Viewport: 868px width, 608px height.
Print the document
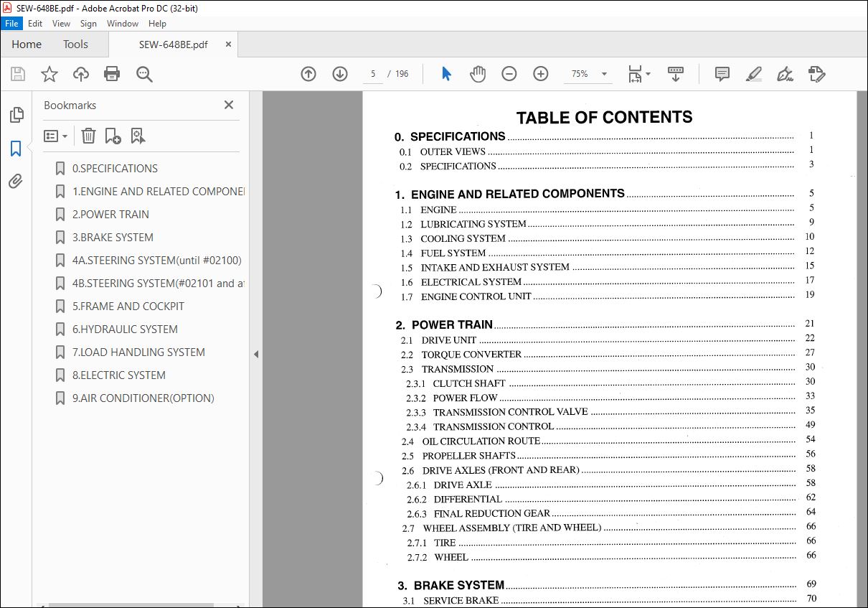(x=112, y=74)
